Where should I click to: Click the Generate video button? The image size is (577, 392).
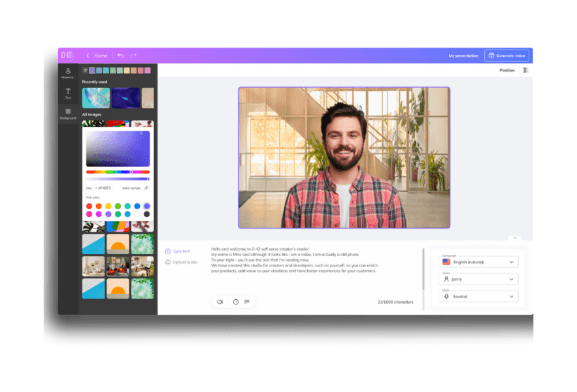(x=506, y=56)
